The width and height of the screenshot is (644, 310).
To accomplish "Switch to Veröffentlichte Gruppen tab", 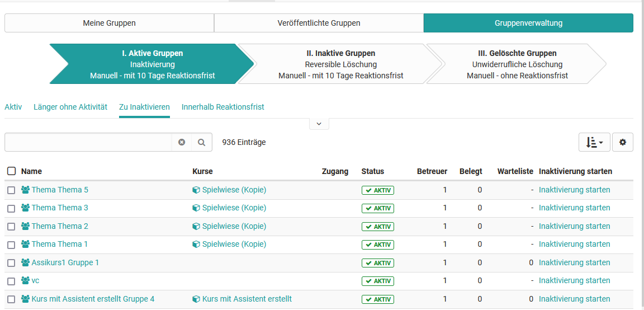I will point(319,23).
